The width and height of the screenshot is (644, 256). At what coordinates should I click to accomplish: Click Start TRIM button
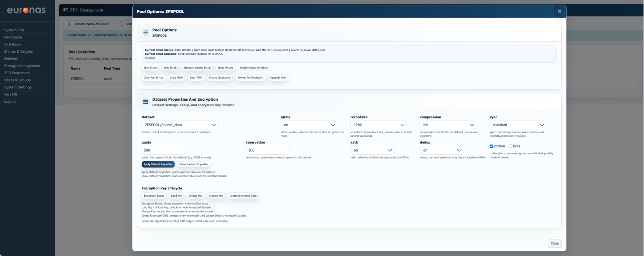(x=176, y=78)
